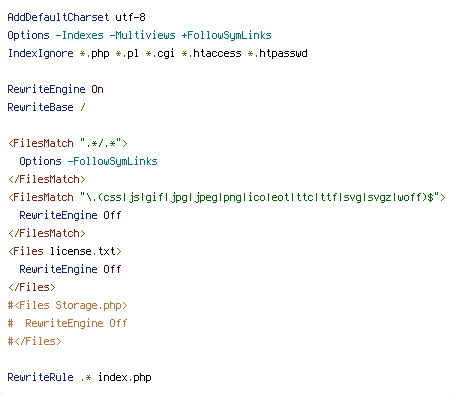Click the first closing FilesMatch tag

point(47,179)
